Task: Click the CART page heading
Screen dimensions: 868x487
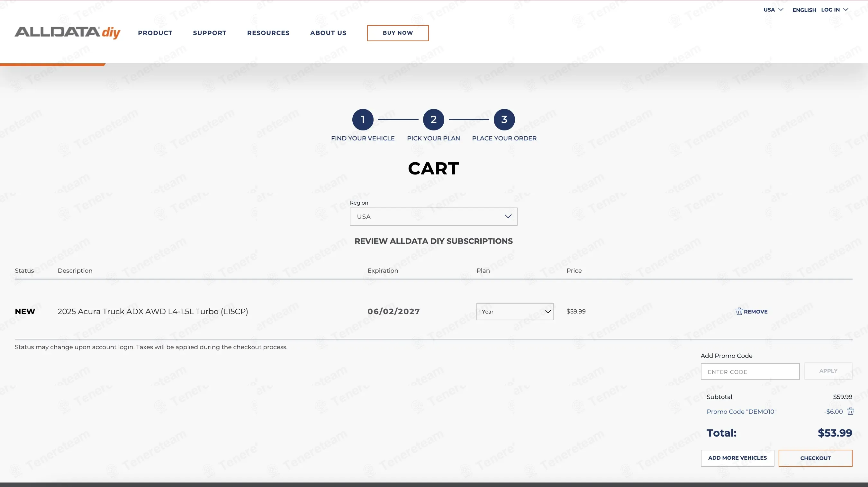Action: (x=433, y=168)
